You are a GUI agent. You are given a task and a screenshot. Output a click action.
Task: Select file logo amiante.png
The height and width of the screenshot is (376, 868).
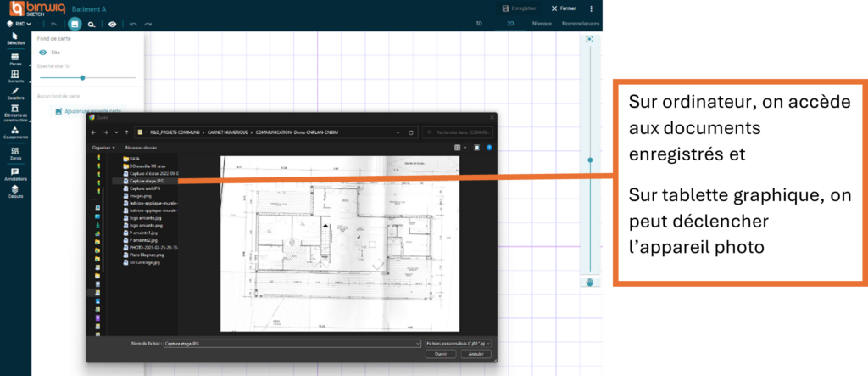143,226
